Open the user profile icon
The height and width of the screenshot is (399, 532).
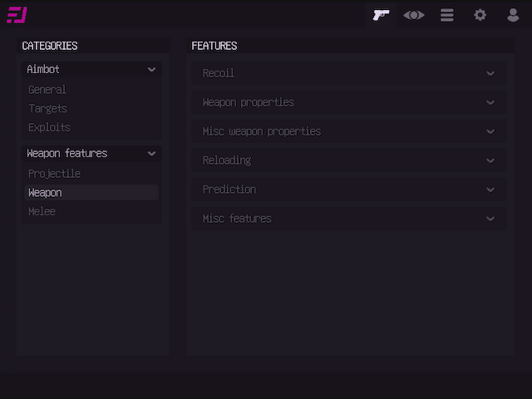point(513,15)
